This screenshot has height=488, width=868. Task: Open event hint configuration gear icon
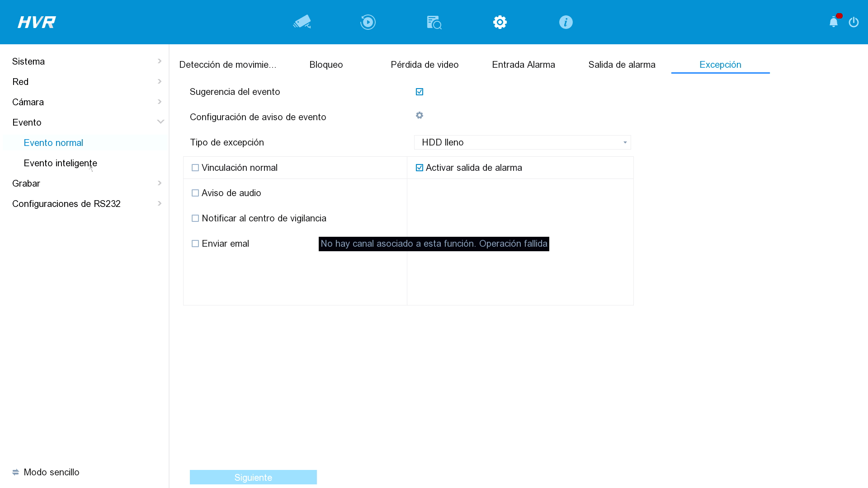click(x=420, y=115)
